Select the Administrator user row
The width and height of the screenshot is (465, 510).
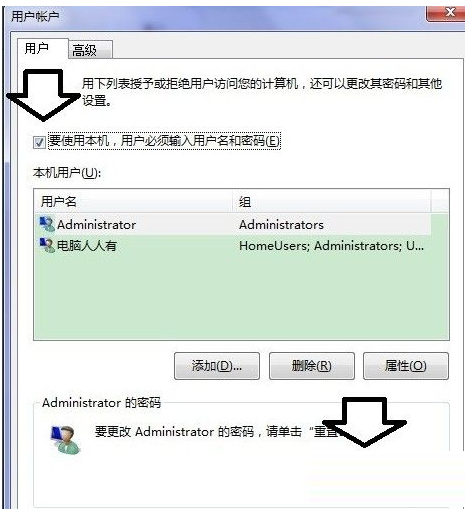[x=232, y=225]
